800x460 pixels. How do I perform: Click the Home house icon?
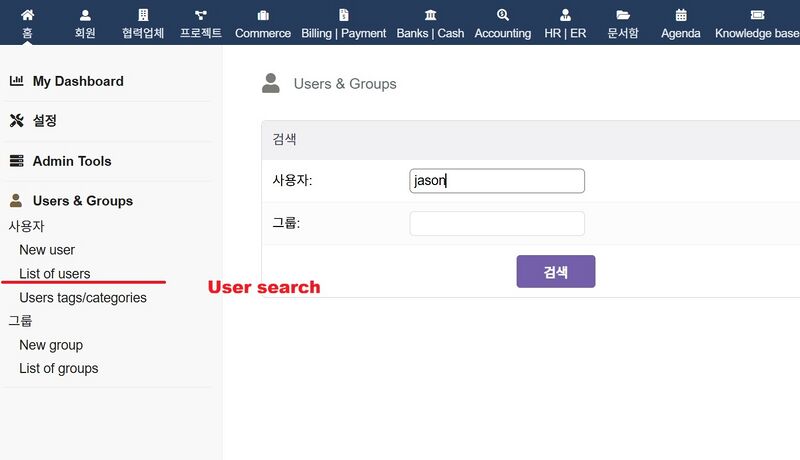[28, 15]
